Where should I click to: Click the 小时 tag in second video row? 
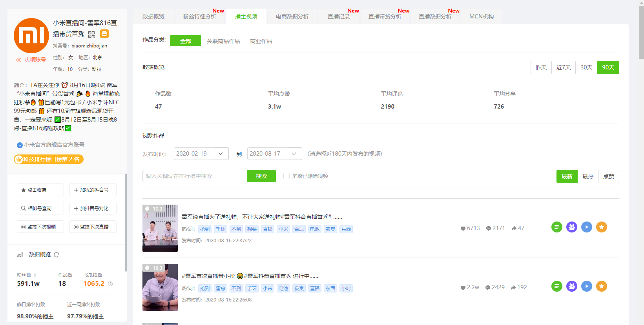(346, 289)
